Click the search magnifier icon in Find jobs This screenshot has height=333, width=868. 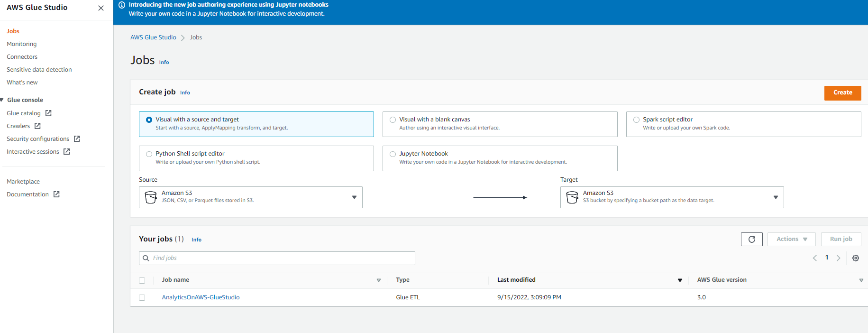coord(146,258)
